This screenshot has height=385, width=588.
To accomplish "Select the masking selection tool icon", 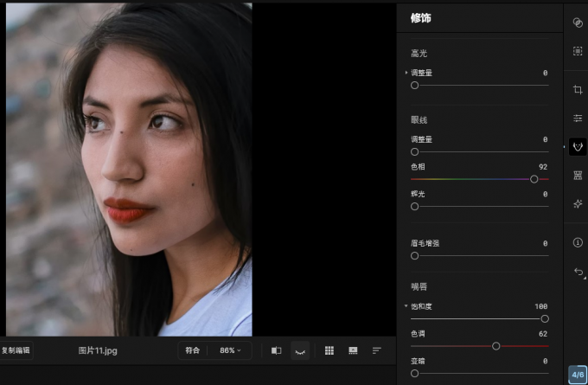I will click(x=578, y=51).
